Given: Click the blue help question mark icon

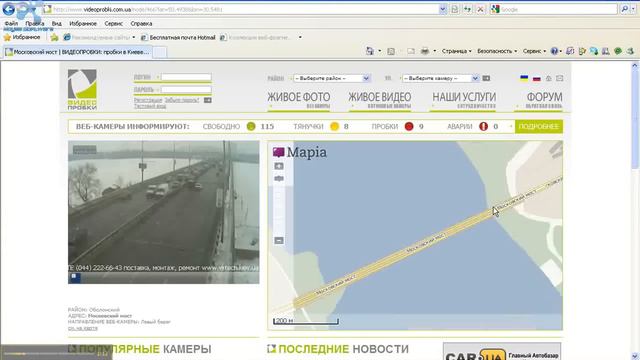Looking at the screenshot, I should (554, 51).
